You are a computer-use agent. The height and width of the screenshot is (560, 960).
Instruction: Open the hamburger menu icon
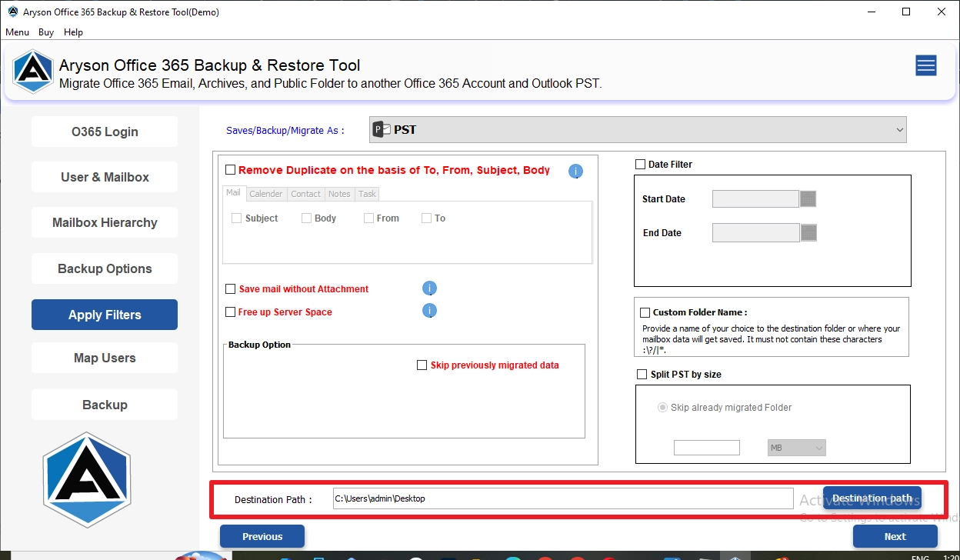tap(926, 66)
